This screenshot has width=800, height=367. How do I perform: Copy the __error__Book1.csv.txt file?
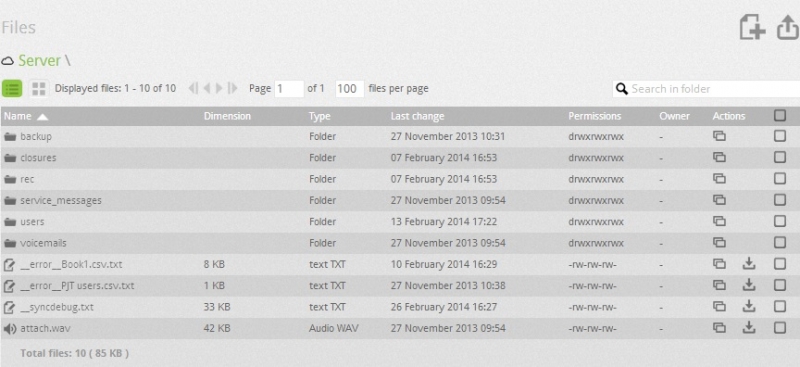(719, 264)
